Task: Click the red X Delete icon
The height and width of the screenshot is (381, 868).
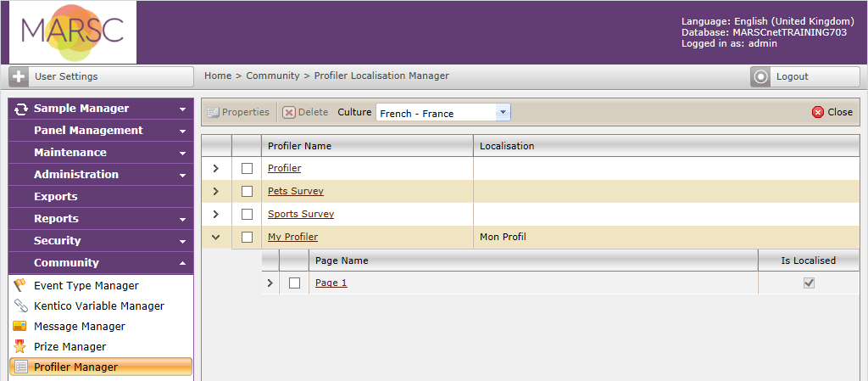Action: [289, 112]
